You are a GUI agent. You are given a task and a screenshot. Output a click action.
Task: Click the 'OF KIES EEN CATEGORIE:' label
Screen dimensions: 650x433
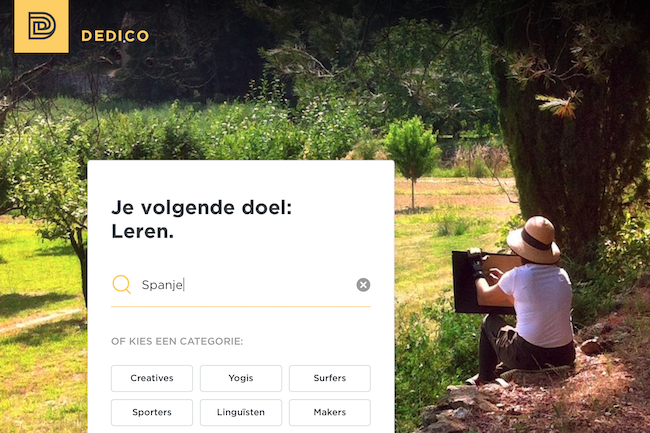click(177, 341)
